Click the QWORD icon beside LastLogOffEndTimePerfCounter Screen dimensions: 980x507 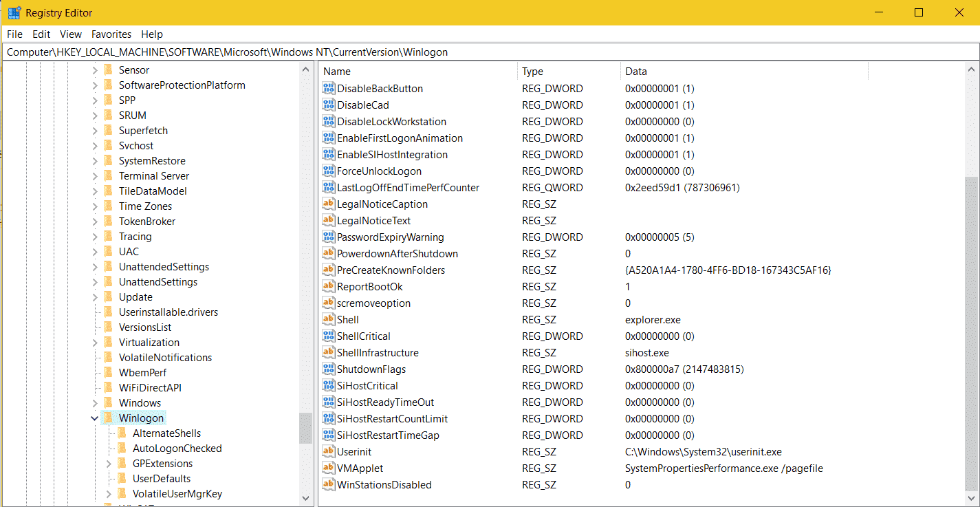329,188
